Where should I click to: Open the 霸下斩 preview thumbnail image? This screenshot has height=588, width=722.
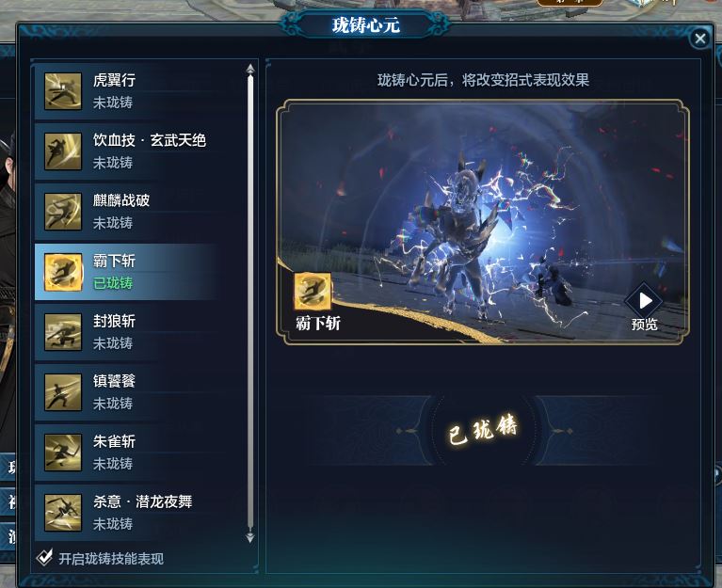pyautogui.click(x=483, y=222)
